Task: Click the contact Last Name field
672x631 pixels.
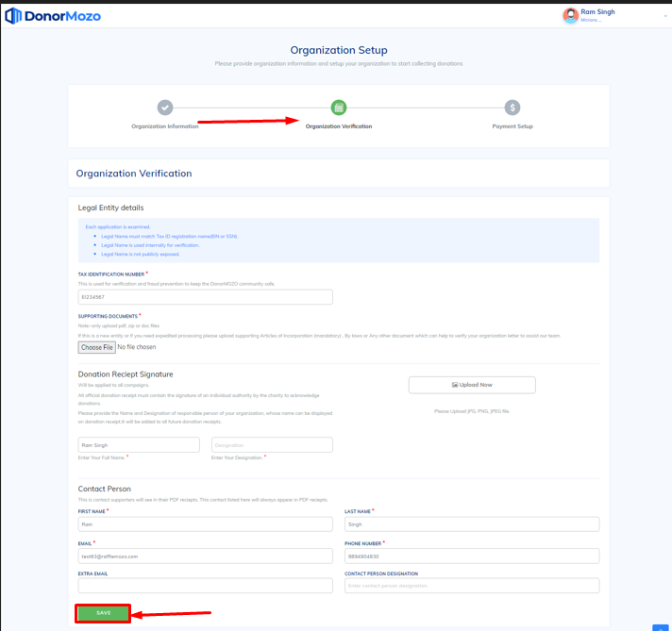Action: pyautogui.click(x=472, y=523)
